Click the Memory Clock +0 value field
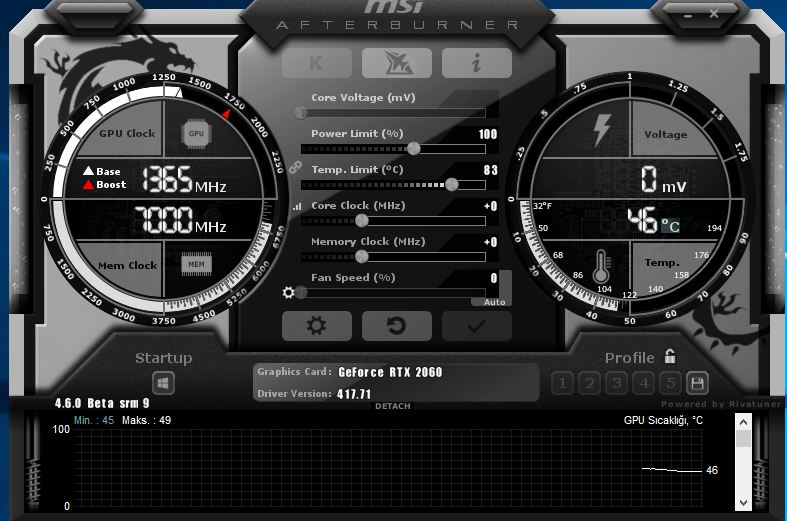This screenshot has height=521, width=787. 490,242
